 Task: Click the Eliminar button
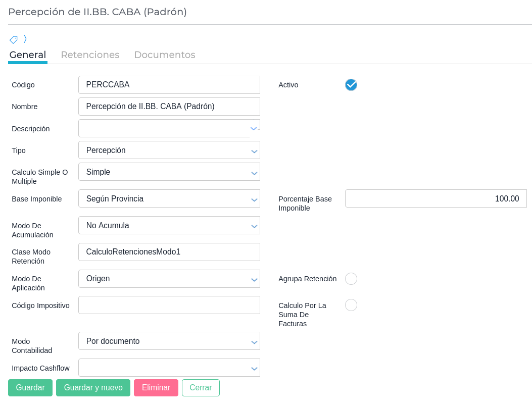[156, 388]
